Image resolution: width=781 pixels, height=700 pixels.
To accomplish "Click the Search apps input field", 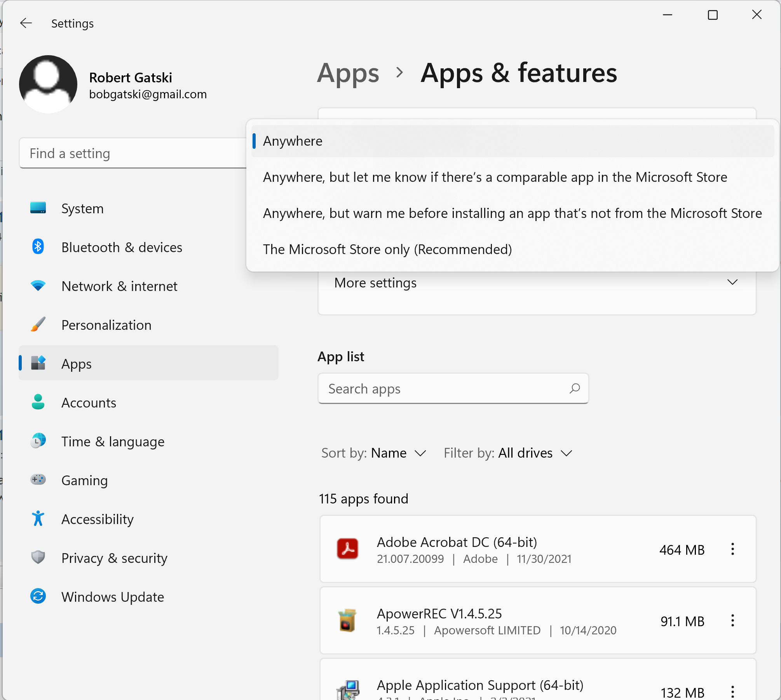I will coord(453,388).
